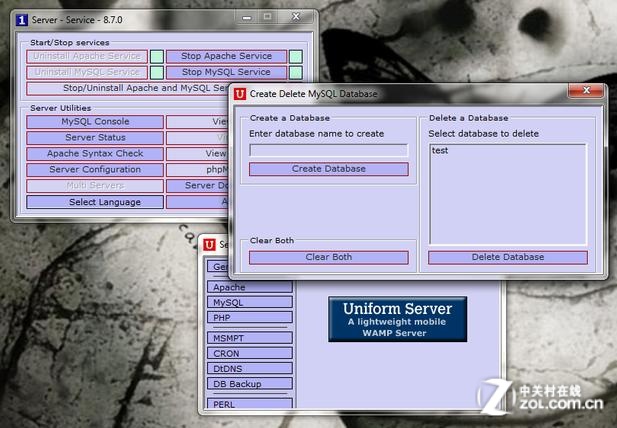Close the Create Delete MySQL Database dialog

coord(586,90)
